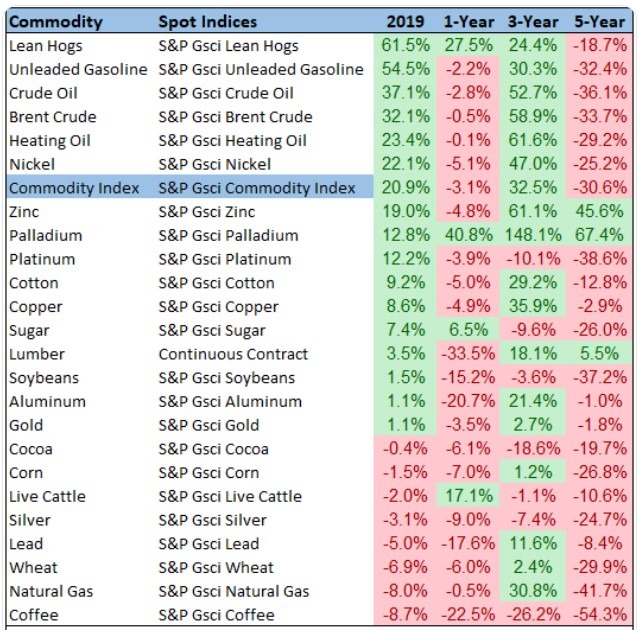This screenshot has height=630, width=637.
Task: Select the 2019 column header
Action: tap(404, 21)
